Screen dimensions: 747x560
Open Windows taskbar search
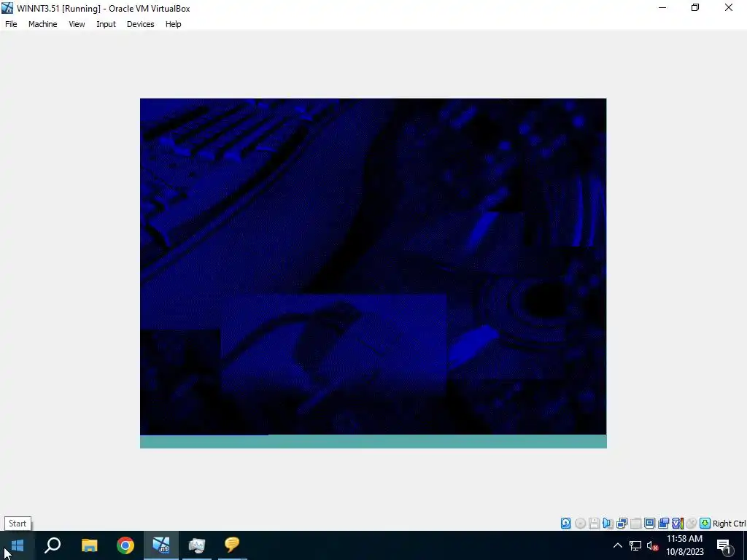pos(53,545)
